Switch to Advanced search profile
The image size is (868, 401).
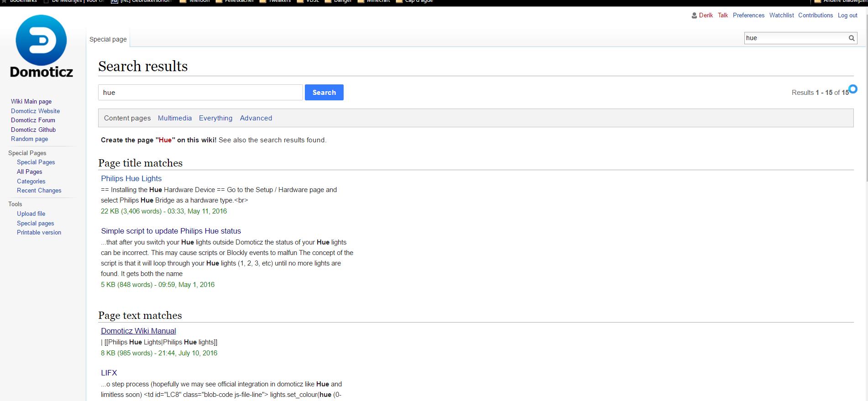[x=256, y=118]
